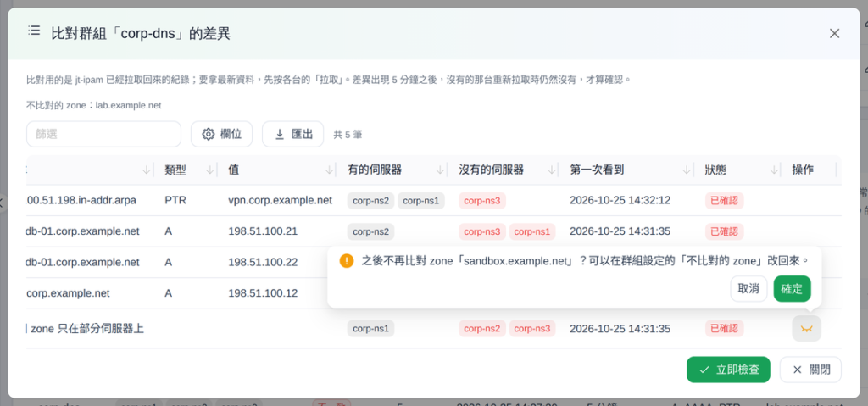Screen dimensions: 868x406
Task: Click the red corp-ns1 tag in 198.51.100.21 row
Action: click(532, 231)
